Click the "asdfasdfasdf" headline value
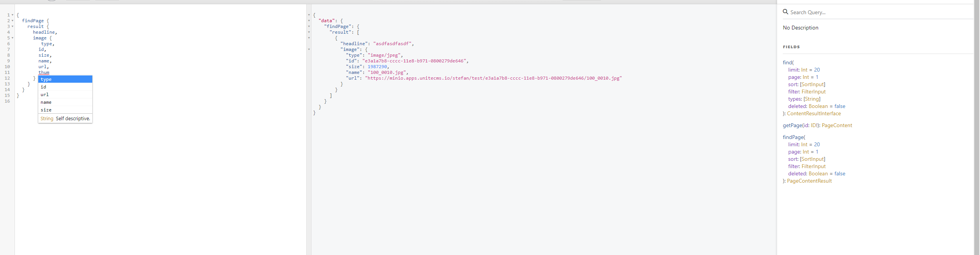Screen dimensions: 980x255 [392, 44]
